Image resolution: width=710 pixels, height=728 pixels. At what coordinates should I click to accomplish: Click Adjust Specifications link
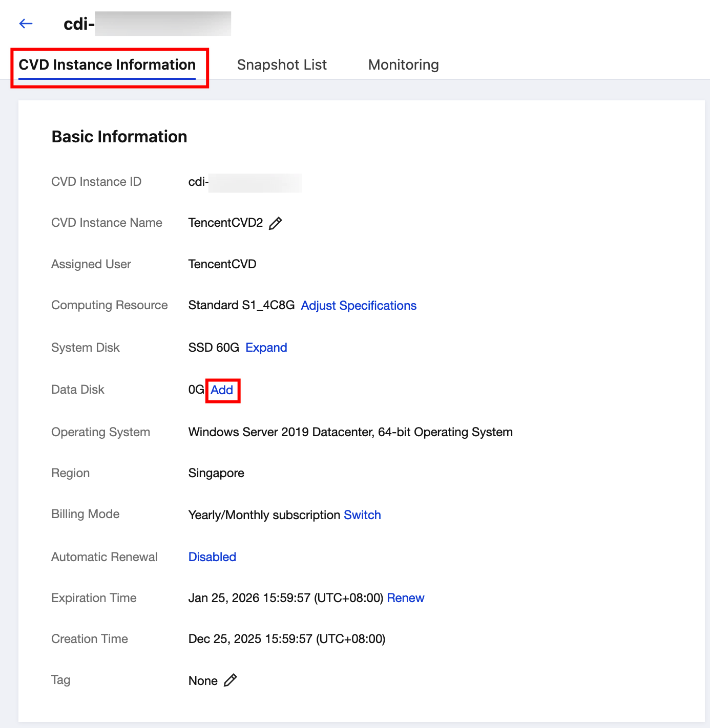[359, 306]
